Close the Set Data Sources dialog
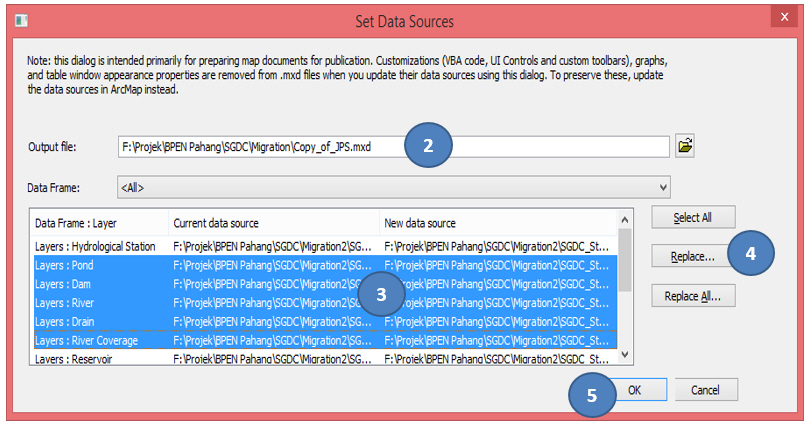The height and width of the screenshot is (425, 810). 785,19
